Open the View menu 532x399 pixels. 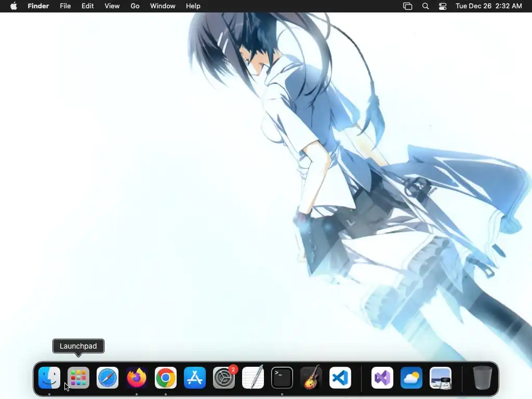[x=112, y=6]
